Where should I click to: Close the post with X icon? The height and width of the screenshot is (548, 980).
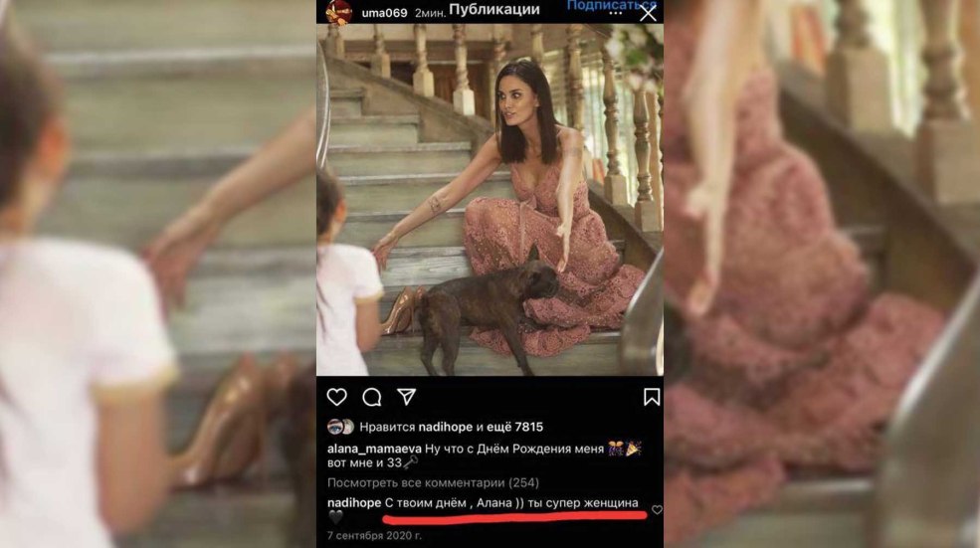click(648, 13)
